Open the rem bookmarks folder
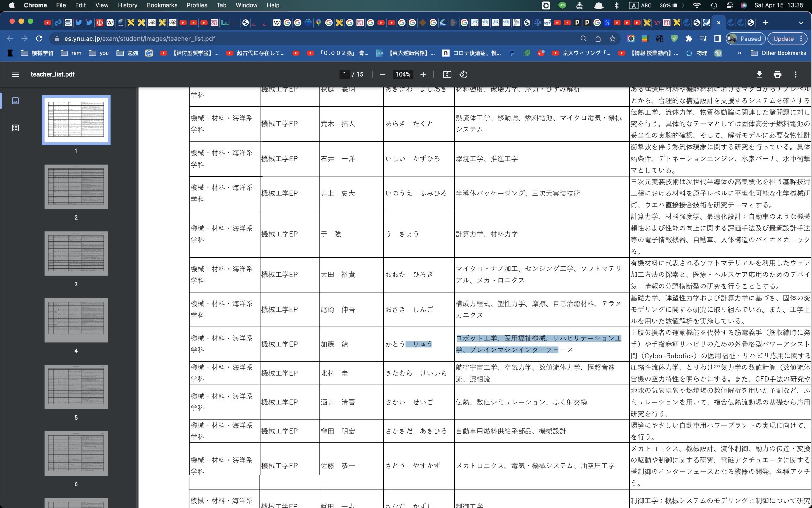Viewport: 812px width, 508px height. 71,53
